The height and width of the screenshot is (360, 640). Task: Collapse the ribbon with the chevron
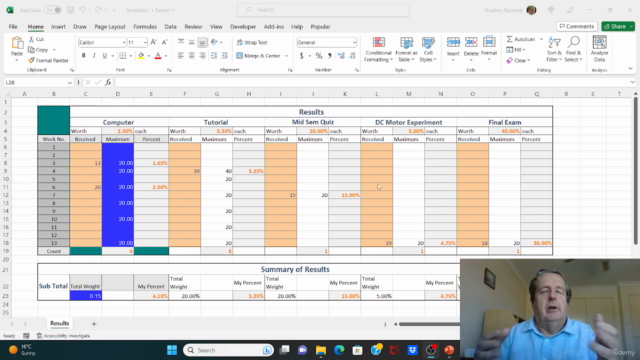pyautogui.click(x=631, y=69)
